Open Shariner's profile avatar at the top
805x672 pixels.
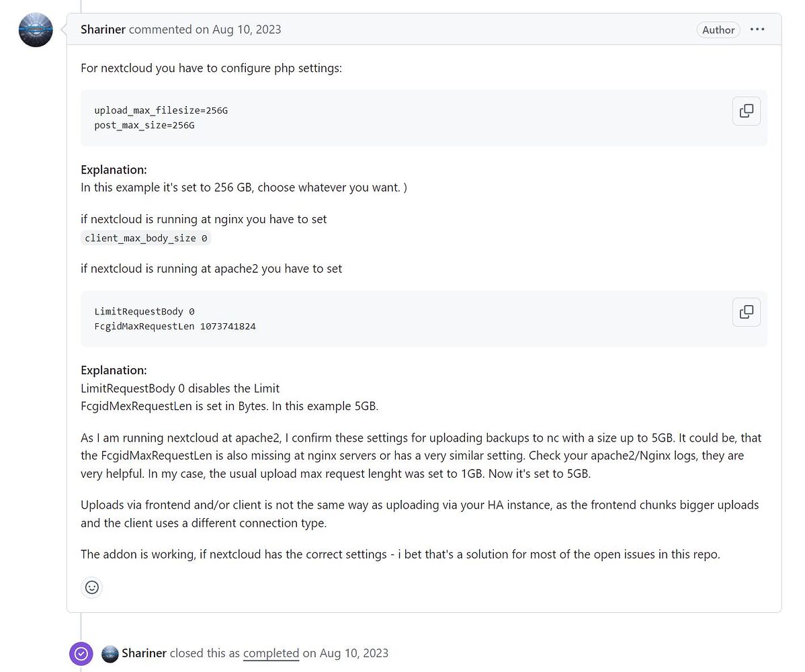(35, 30)
